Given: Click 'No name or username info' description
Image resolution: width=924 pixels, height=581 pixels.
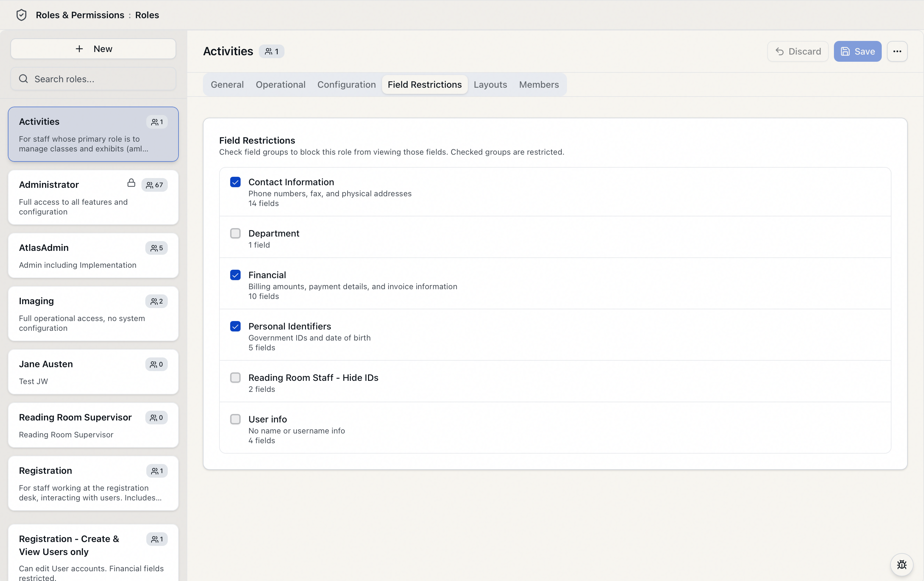Looking at the screenshot, I should point(297,431).
